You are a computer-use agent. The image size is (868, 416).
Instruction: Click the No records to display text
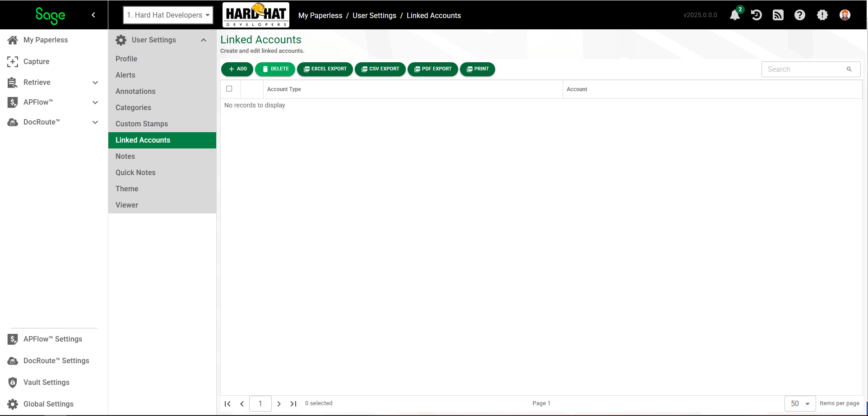pyautogui.click(x=255, y=105)
